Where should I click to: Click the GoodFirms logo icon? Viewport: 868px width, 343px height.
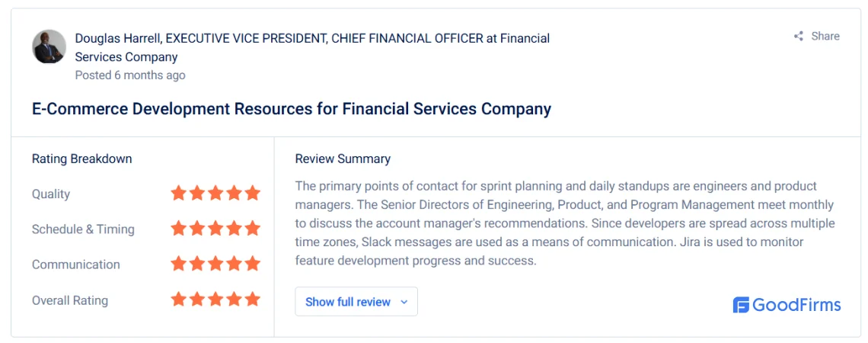pos(741,305)
